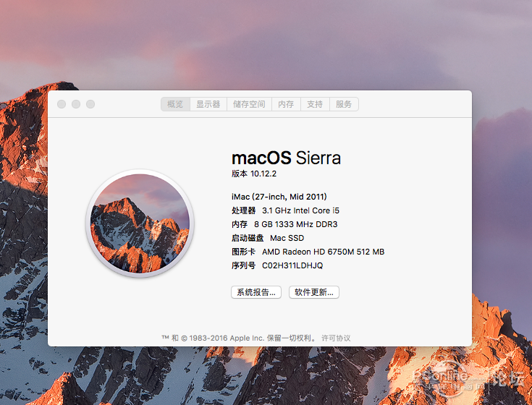Image resolution: width=532 pixels, height=405 pixels.
Task: Switch to the 概览 tab
Action: [175, 104]
